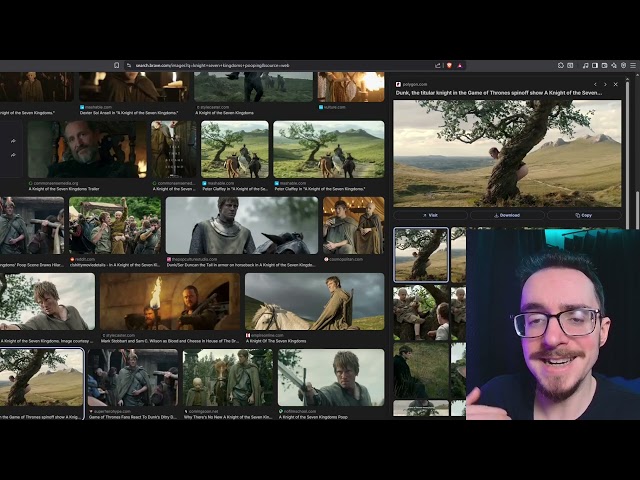Open the blond man leaning forward thumbnail
This screenshot has height=480, width=640.
click(x=47, y=301)
